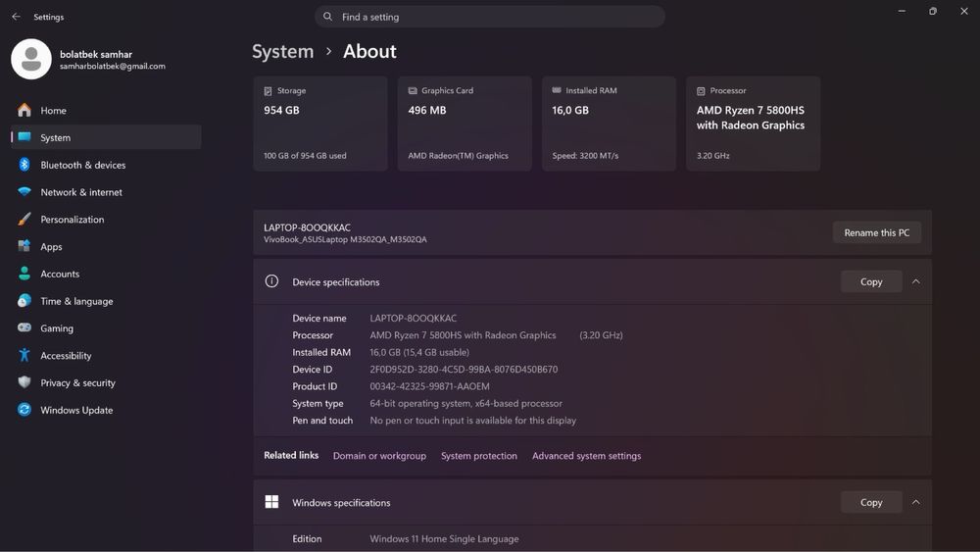
Task: Click the back arrow icon in Settings
Action: (16, 17)
